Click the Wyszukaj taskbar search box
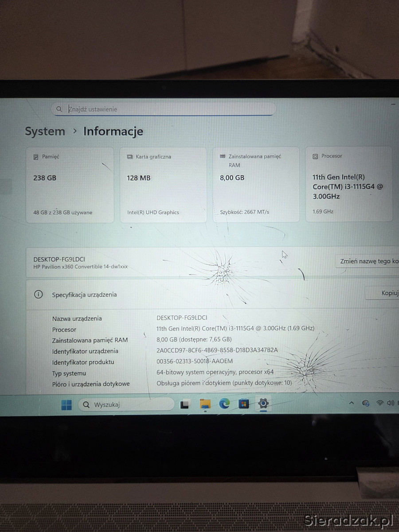 tap(126, 404)
